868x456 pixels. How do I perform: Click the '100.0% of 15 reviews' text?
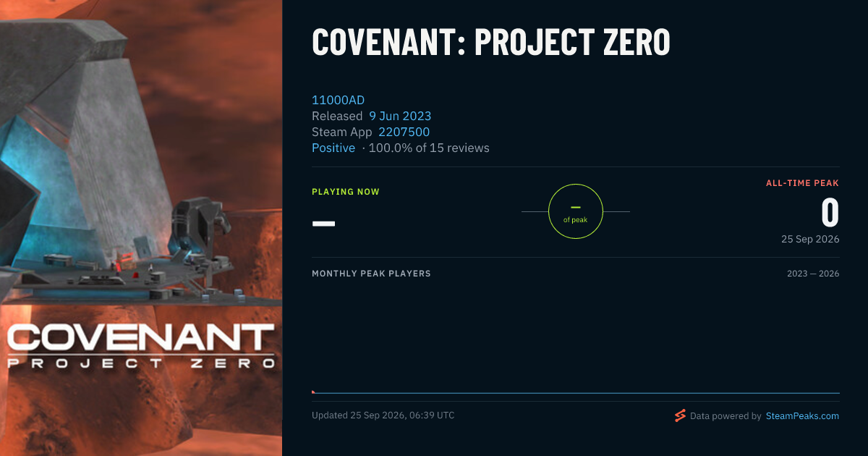[x=429, y=148]
